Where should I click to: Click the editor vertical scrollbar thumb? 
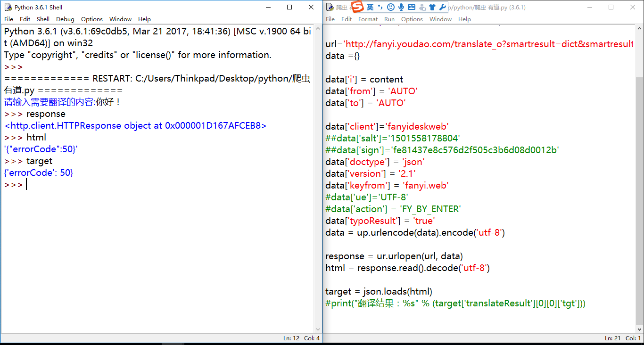coord(639,202)
